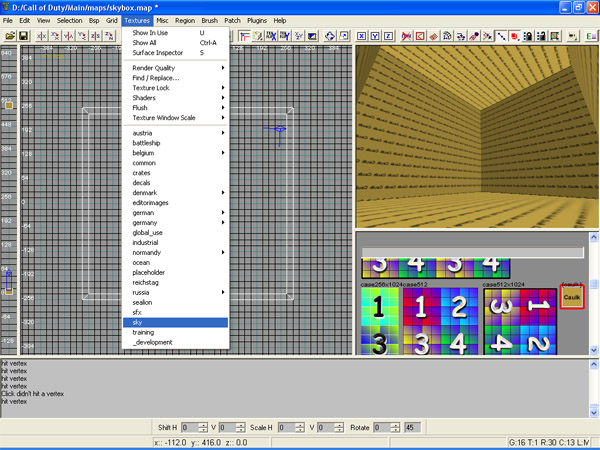This screenshot has height=450, width=600.
Task: Click the arch-shaped patch bend icon
Action: point(447,36)
